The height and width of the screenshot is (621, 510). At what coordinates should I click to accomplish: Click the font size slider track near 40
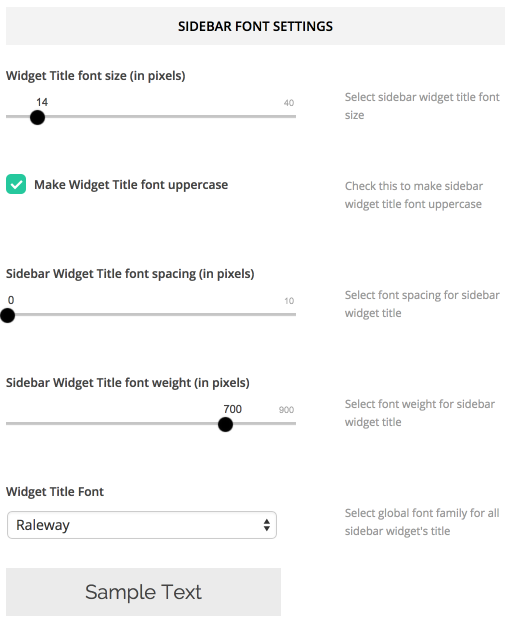point(288,116)
